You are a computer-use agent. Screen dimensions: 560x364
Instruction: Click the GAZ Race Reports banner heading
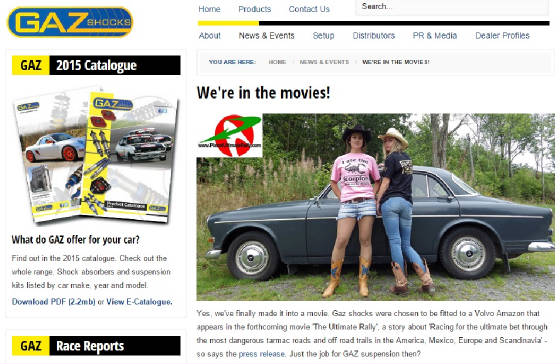pyautogui.click(x=96, y=345)
